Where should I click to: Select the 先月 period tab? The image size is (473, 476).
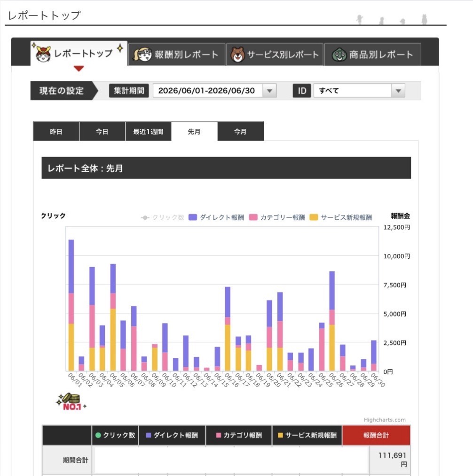pos(194,131)
